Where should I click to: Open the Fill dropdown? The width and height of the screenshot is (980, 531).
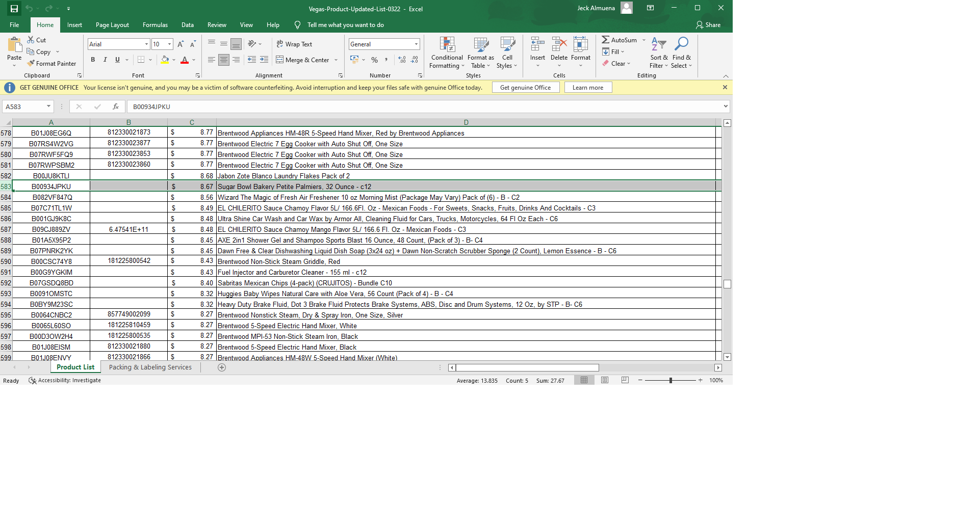(613, 51)
